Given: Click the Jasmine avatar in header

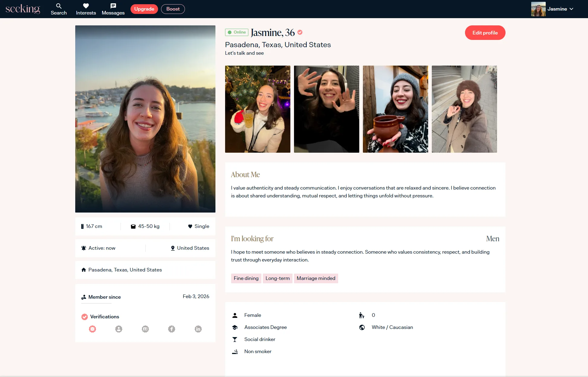Looking at the screenshot, I should [x=538, y=9].
